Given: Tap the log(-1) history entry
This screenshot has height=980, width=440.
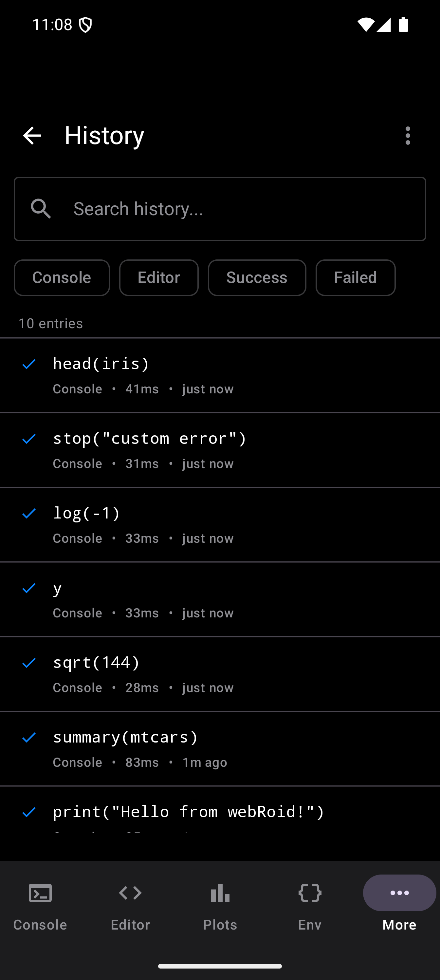Looking at the screenshot, I should click(x=220, y=524).
